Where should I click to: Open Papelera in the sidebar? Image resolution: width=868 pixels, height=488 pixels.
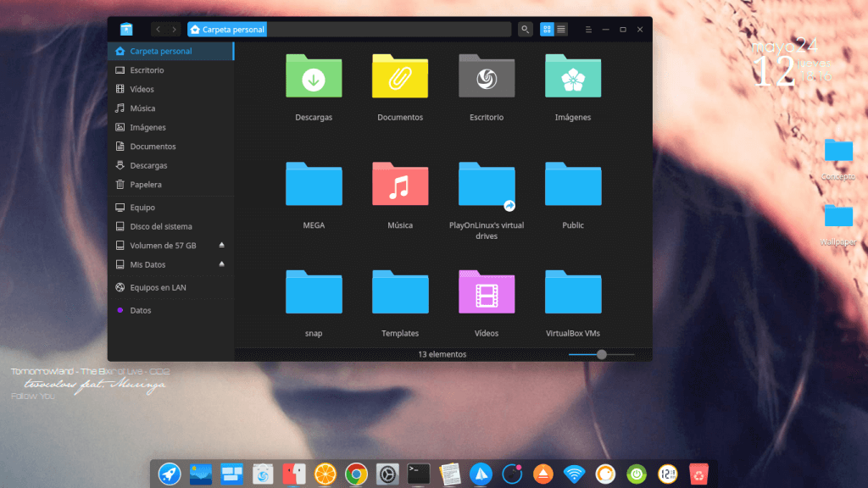pyautogui.click(x=146, y=185)
